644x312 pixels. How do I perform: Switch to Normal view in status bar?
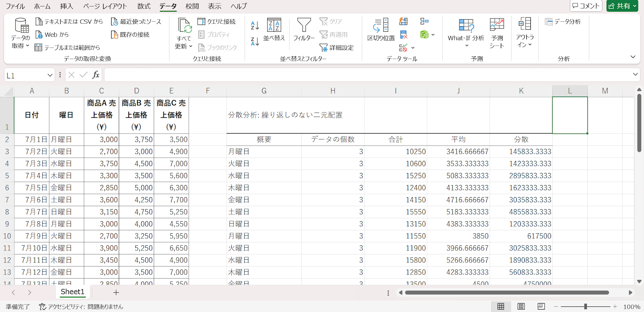501,306
